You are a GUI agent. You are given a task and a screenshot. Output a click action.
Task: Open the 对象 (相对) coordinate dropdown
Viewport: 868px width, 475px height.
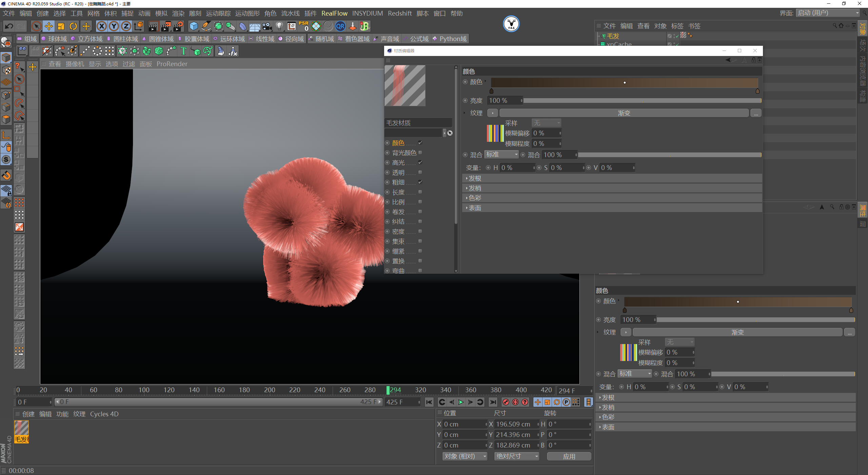coord(464,456)
